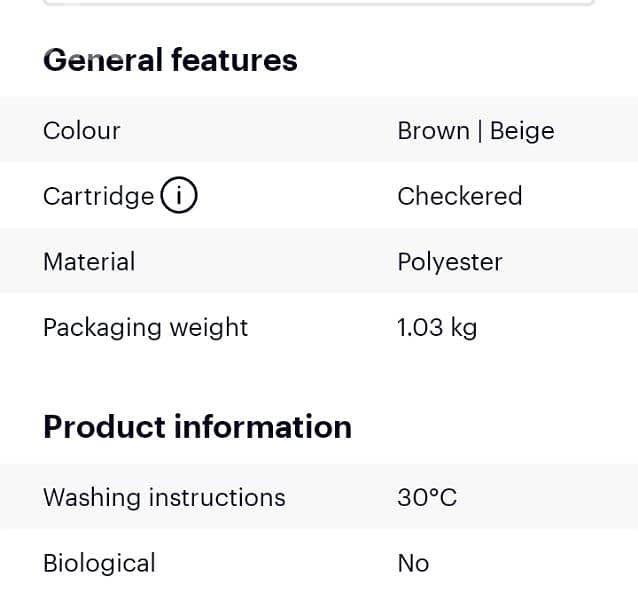This screenshot has width=638, height=600.
Task: Click the word Beige in colour value
Action: tap(522, 131)
